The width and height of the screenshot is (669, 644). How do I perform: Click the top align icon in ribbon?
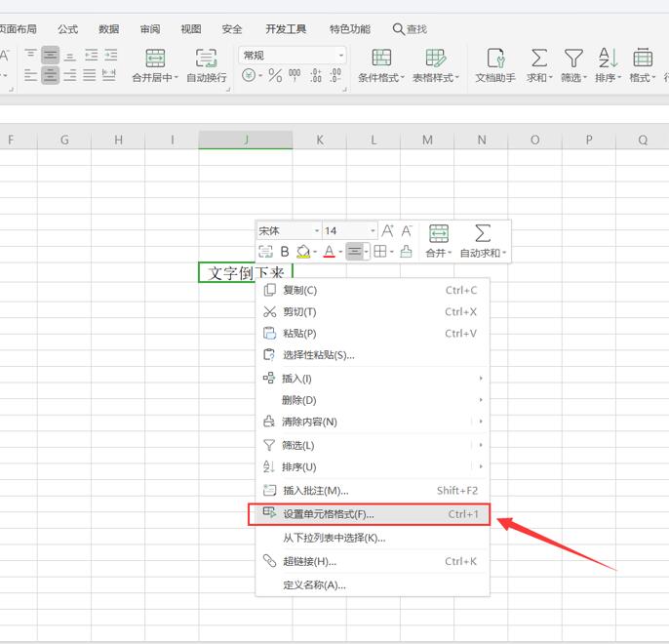[x=30, y=55]
